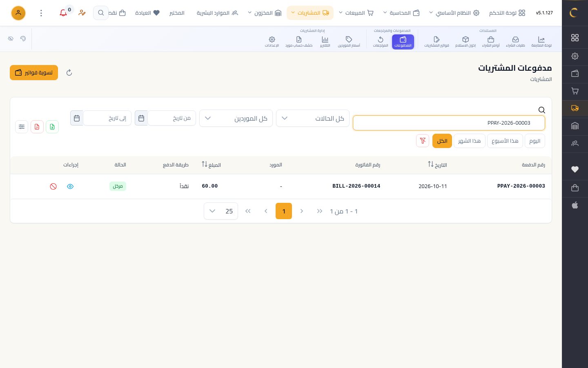Clear filters with the red funnel icon
This screenshot has height=368, width=588.
click(423, 141)
